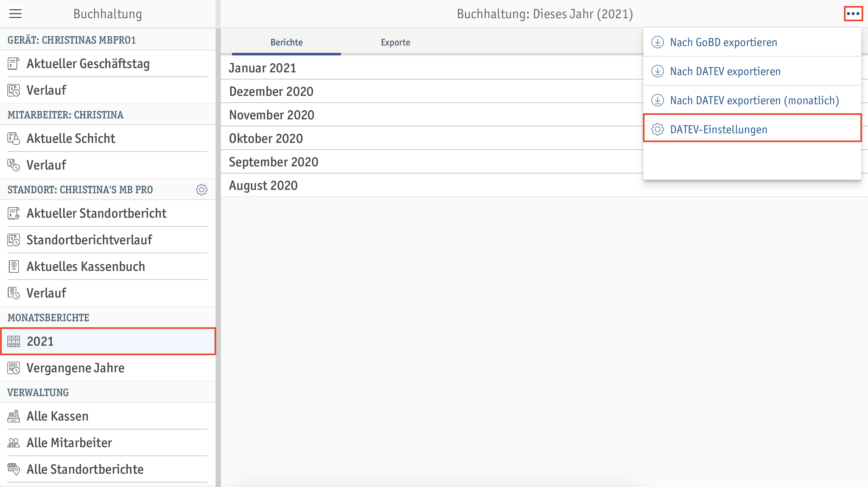Open Aktueller Geschäftstag in sidebar
The width and height of the screenshot is (868, 487).
pyautogui.click(x=108, y=64)
